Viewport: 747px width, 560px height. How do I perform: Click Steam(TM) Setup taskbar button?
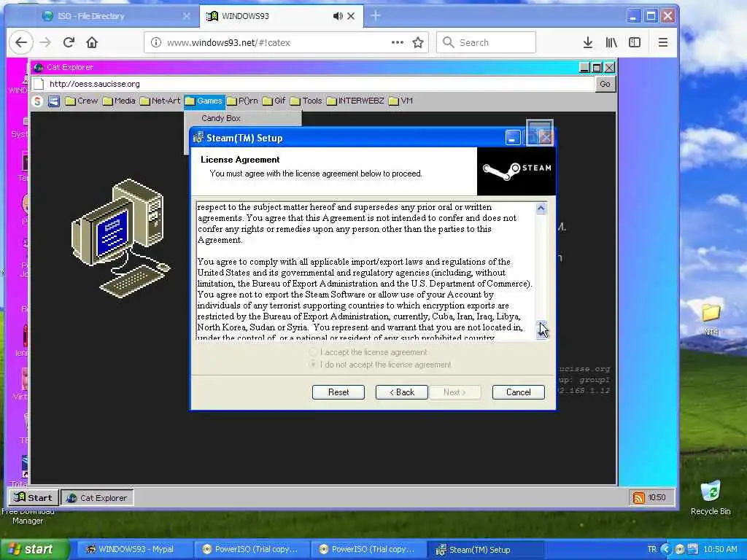pos(485,549)
